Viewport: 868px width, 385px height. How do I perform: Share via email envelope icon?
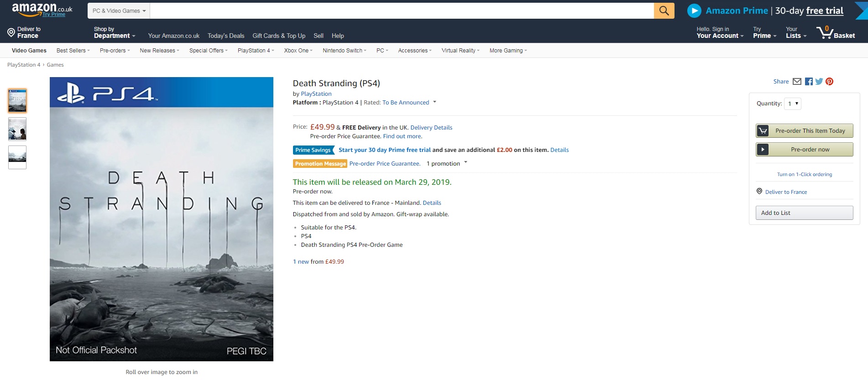[x=797, y=82]
